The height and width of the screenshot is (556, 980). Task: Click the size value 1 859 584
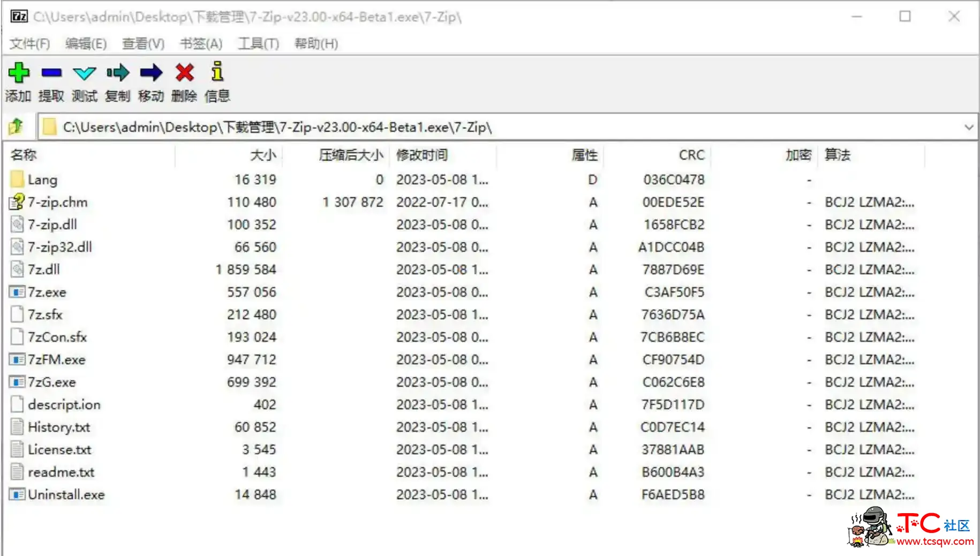point(246,269)
